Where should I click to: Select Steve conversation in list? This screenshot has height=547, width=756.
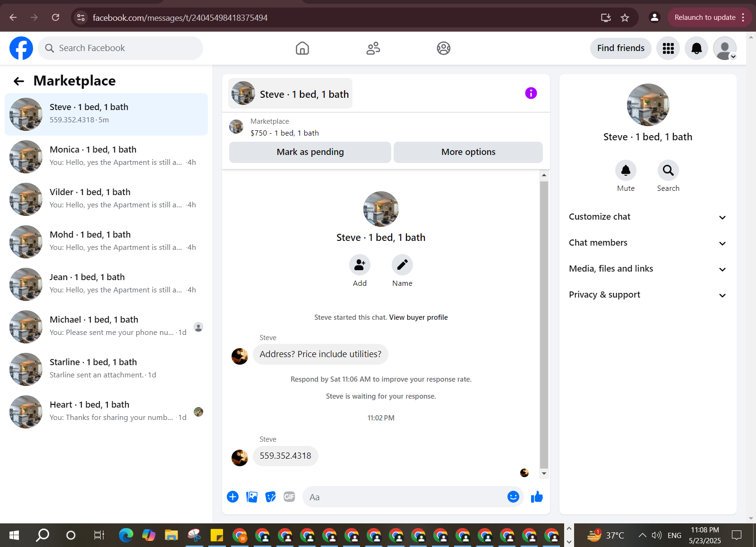[x=106, y=114]
